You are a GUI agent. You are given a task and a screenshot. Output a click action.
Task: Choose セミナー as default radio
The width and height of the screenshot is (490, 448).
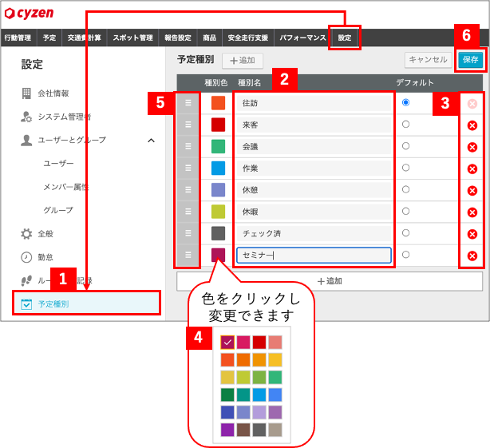point(405,255)
